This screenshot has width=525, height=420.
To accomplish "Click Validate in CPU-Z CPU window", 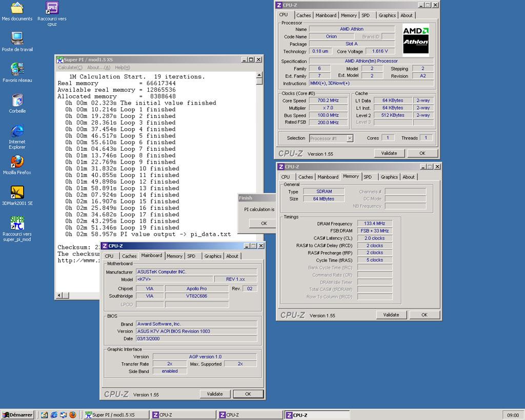I will 389,153.
